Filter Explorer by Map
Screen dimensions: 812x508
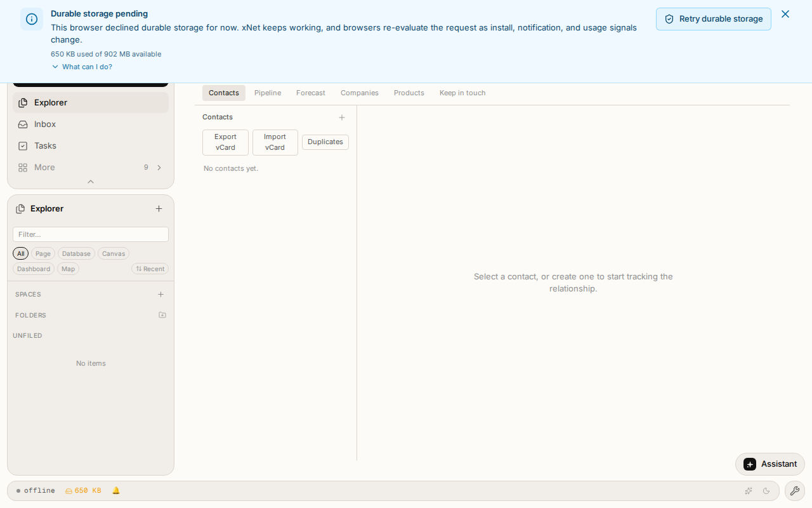tap(68, 269)
